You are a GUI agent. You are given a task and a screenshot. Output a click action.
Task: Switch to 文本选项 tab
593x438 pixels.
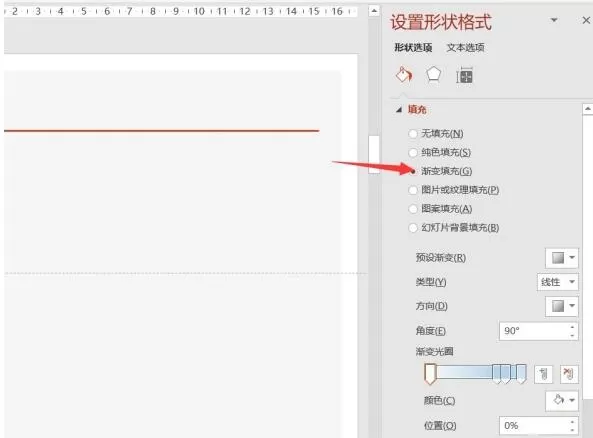pos(465,48)
